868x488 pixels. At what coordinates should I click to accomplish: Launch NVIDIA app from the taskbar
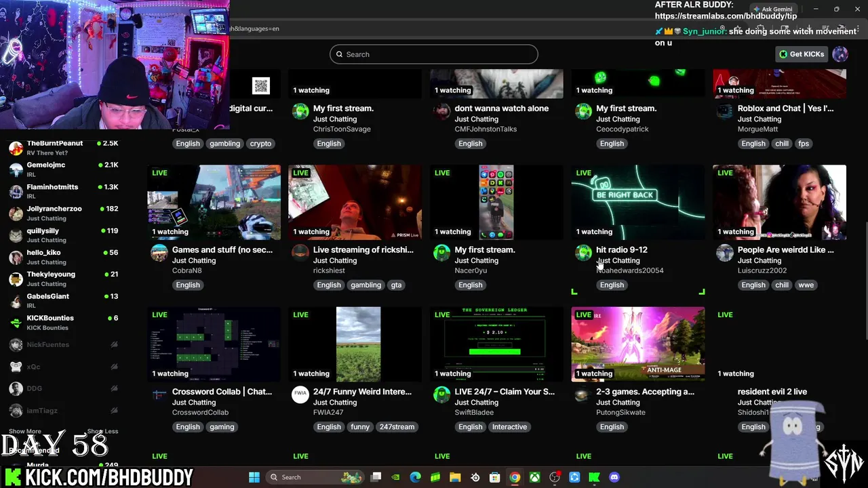[396, 477]
